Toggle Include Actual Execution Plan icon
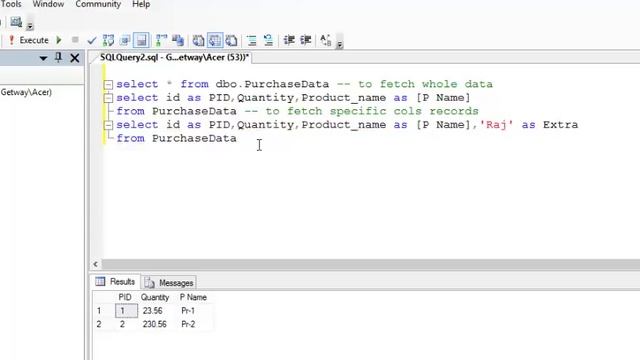Screen dimensions: 640x360 click(162, 40)
